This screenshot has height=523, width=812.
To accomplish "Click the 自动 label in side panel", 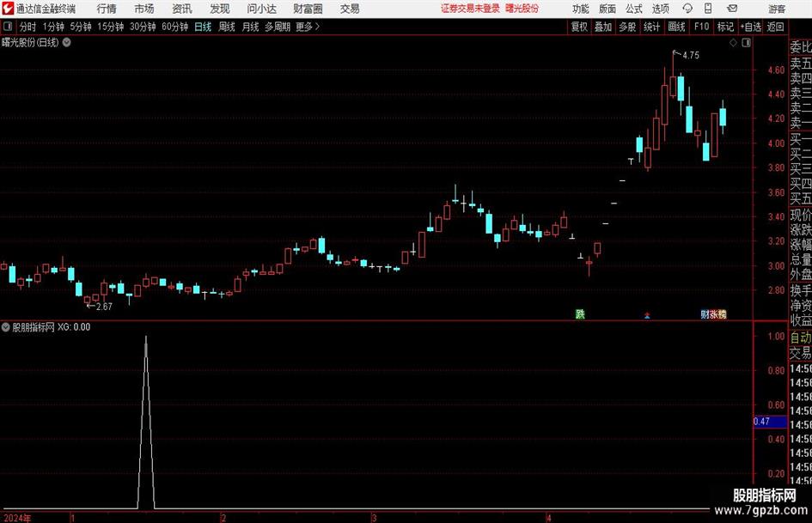I will tap(801, 338).
